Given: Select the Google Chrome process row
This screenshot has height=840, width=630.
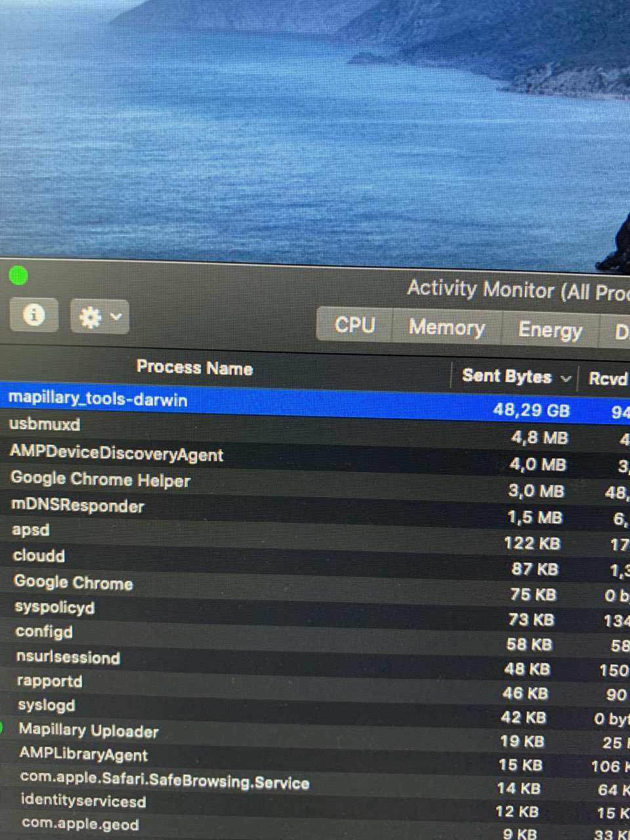Looking at the screenshot, I should pos(73,583).
